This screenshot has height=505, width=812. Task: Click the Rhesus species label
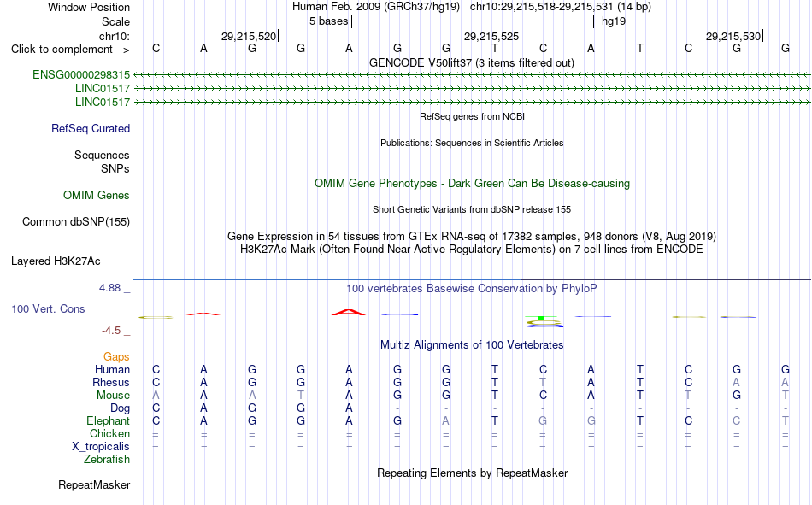point(111,382)
